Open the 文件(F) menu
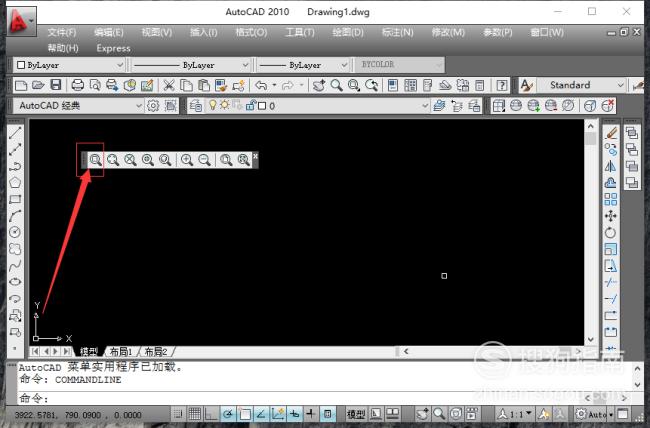Image resolution: width=650 pixels, height=428 pixels. coord(62,32)
